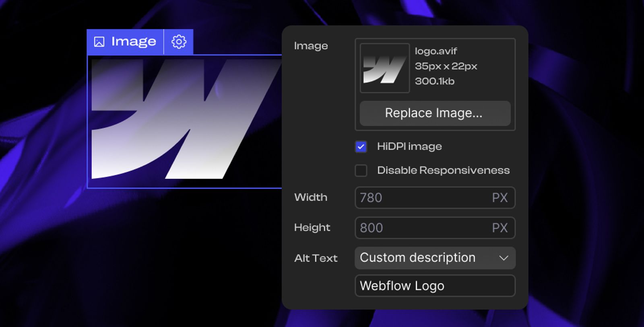The image size is (644, 327).
Task: Click the Alt Text label
Action: (316, 258)
